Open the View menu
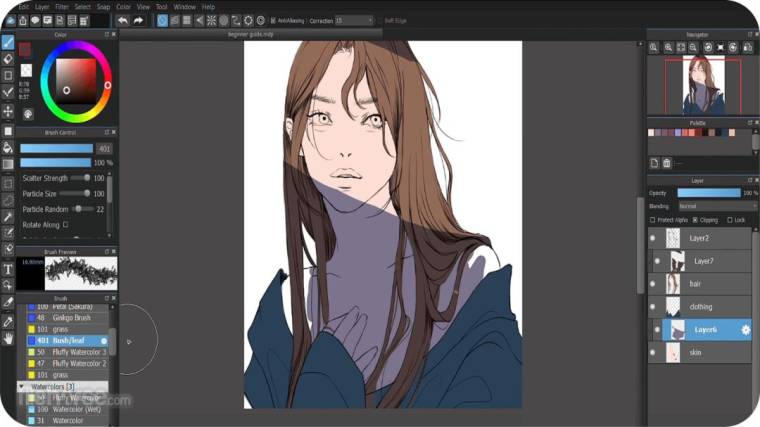This screenshot has height=427, width=760. pyautogui.click(x=143, y=7)
